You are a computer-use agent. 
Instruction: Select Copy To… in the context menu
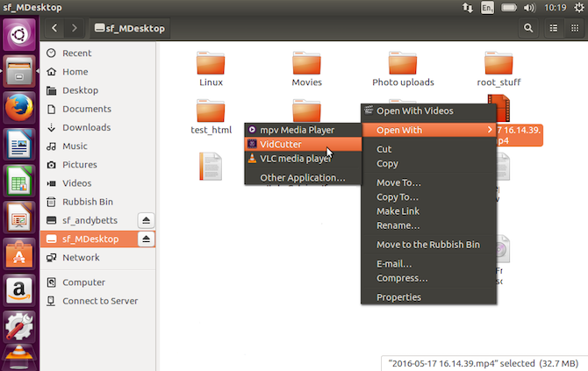click(x=429, y=197)
